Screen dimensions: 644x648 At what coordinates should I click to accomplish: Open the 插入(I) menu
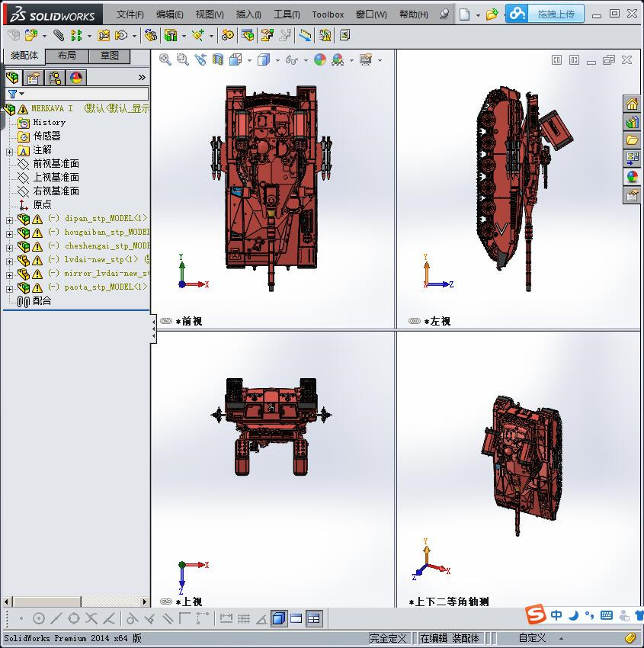pos(248,14)
